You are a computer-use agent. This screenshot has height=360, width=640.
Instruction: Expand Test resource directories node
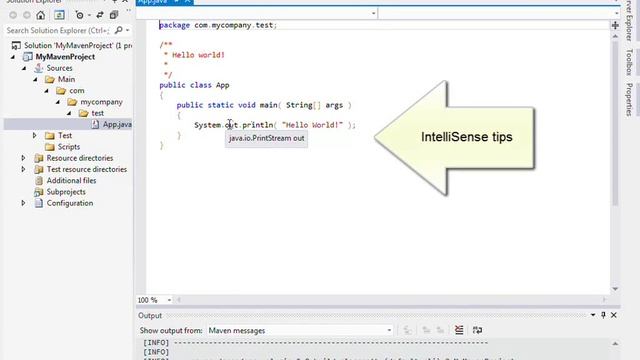pyautogui.click(x=23, y=169)
